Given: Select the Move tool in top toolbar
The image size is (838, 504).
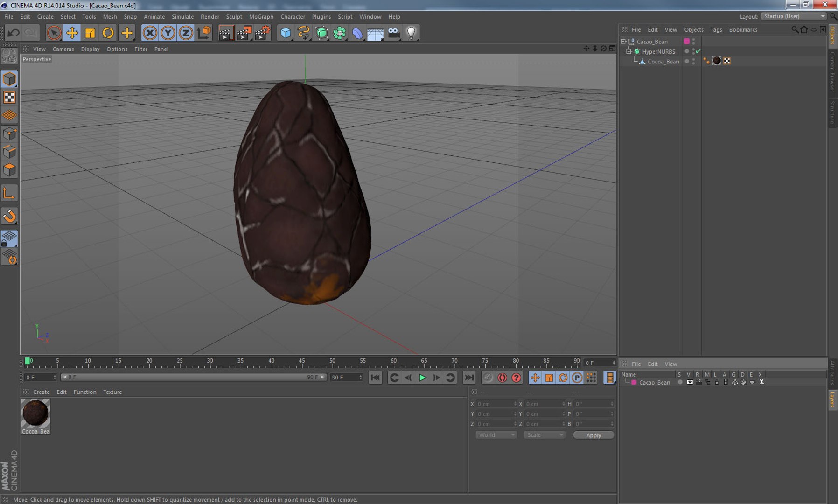Looking at the screenshot, I should pyautogui.click(x=72, y=33).
